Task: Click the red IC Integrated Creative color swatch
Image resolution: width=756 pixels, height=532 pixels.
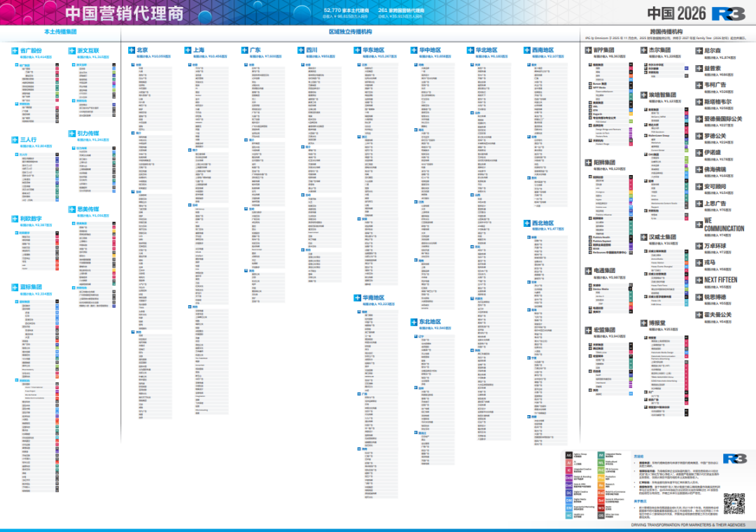Action: tap(568, 470)
